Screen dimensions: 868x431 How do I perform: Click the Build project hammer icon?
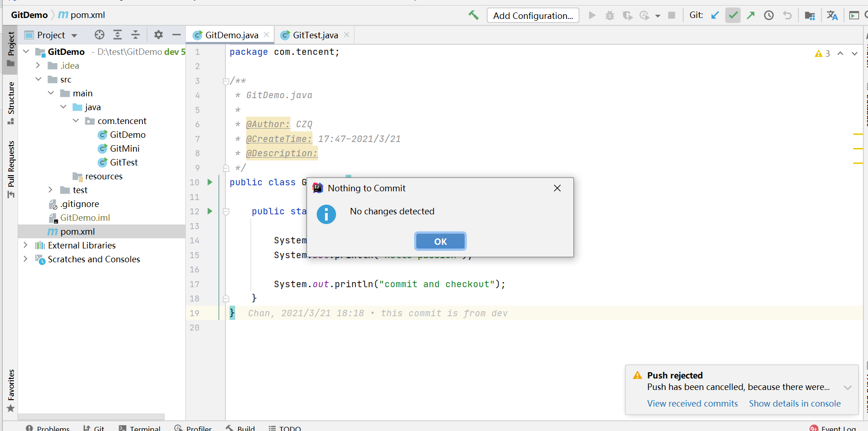(x=473, y=15)
